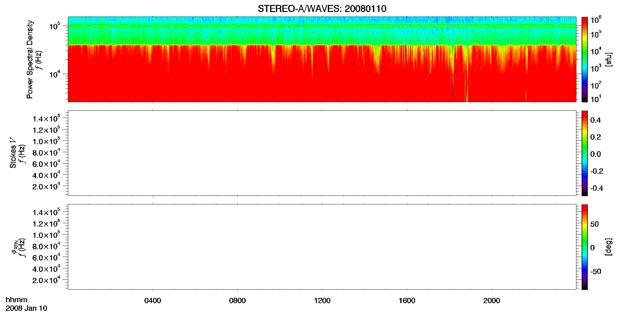The height and width of the screenshot is (332, 644).
Task: Click 1.0×10^5 tick in Stokes V panel
Action: 46,141
